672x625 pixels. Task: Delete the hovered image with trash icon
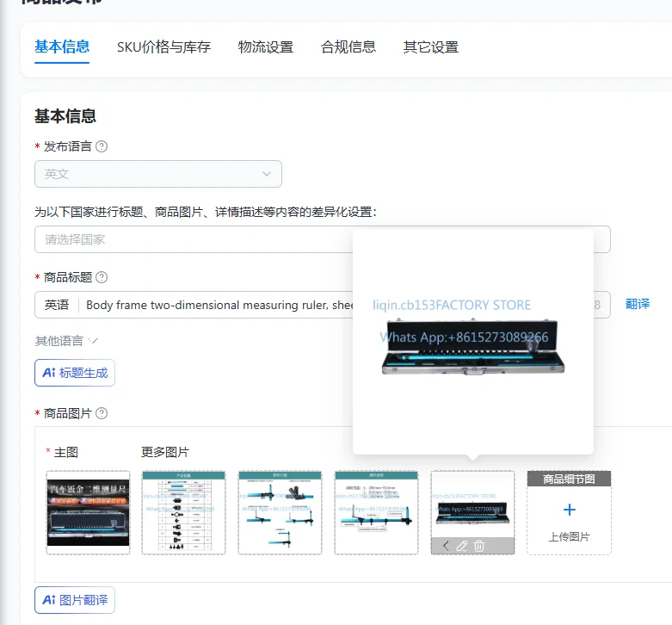(x=479, y=546)
